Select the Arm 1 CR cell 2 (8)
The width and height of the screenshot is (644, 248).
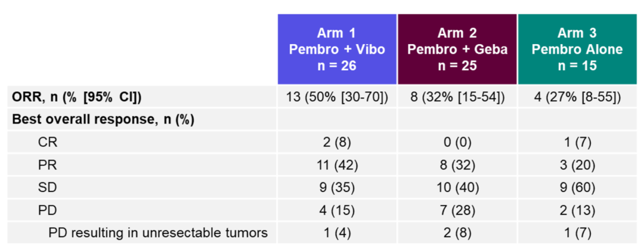(337, 142)
